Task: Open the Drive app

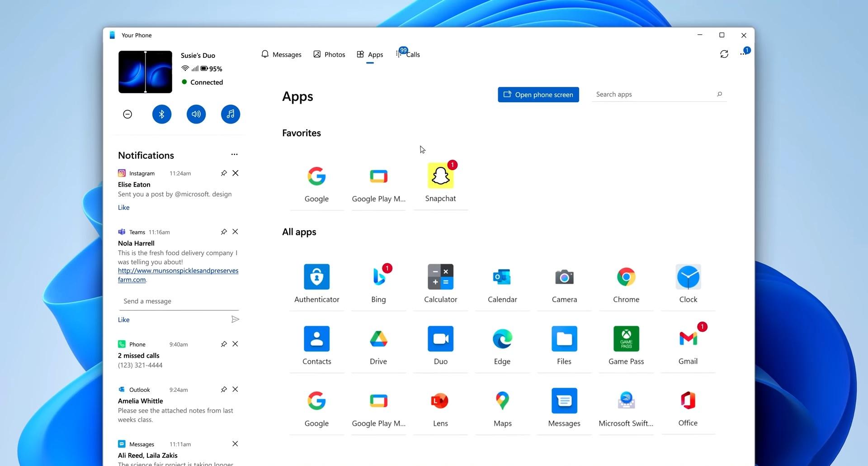Action: pyautogui.click(x=379, y=346)
